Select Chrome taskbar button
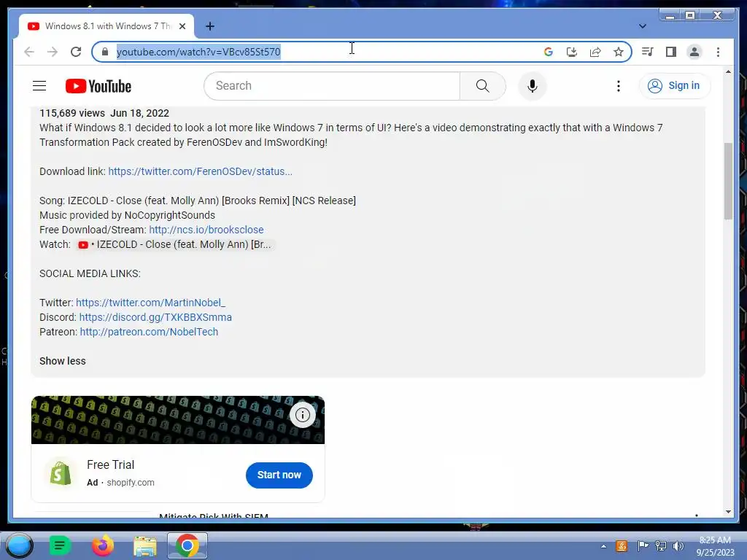 pos(187,545)
